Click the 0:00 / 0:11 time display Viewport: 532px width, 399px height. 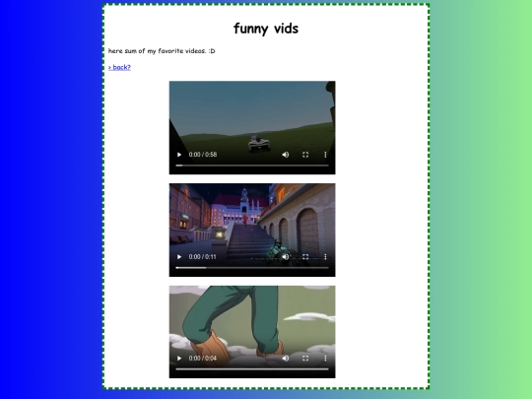(x=203, y=257)
